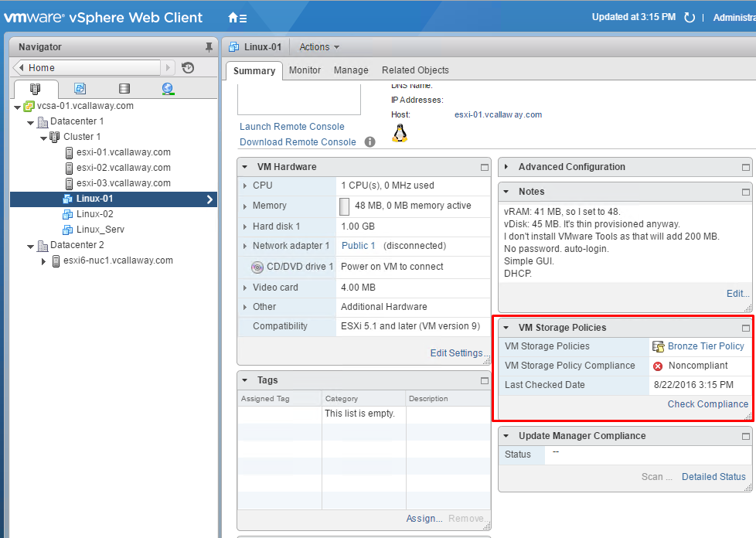Image resolution: width=756 pixels, height=538 pixels.
Task: Select the Linux_Serv virtual machine
Action: click(100, 230)
